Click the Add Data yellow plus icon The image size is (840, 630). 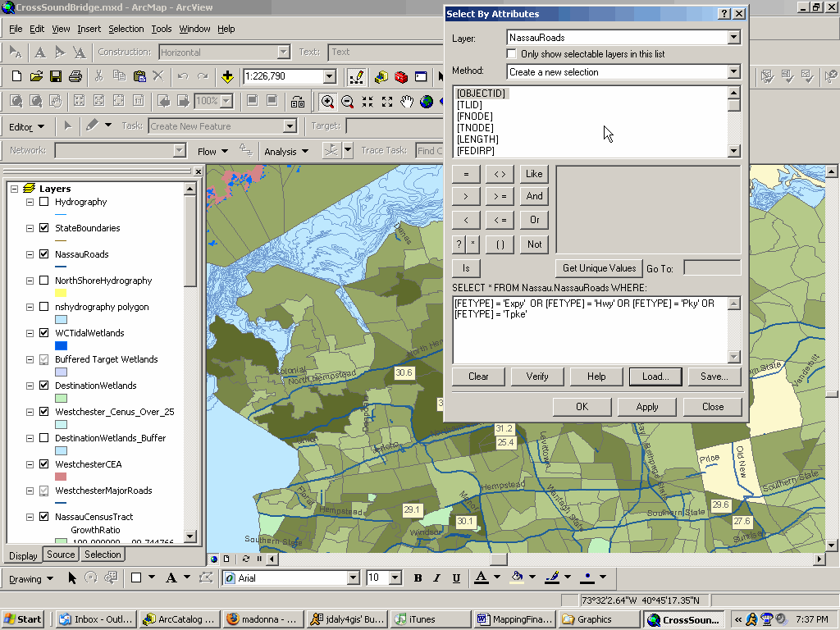pos(227,76)
